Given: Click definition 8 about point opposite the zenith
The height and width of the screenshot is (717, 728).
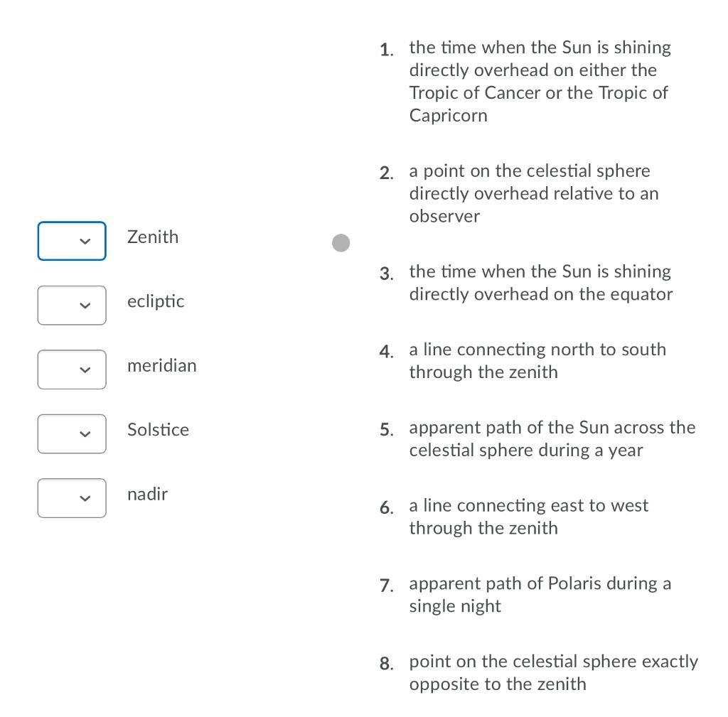Looking at the screenshot, I should [553, 672].
